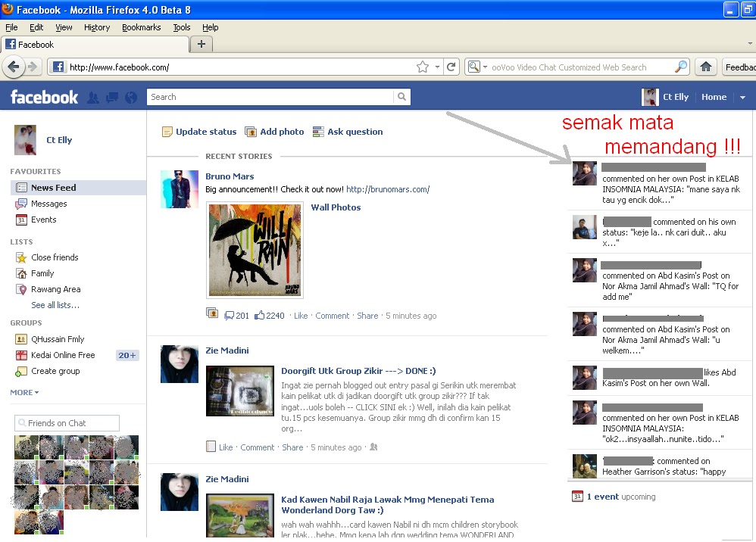The width and height of the screenshot is (756, 542).
Task: Click the Ask question icon
Action: pyautogui.click(x=318, y=132)
